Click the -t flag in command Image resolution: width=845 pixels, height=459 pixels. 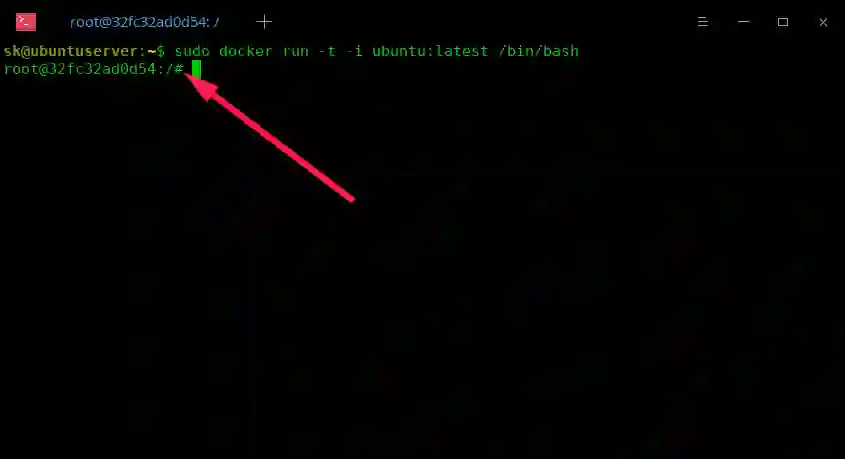pyautogui.click(x=327, y=51)
